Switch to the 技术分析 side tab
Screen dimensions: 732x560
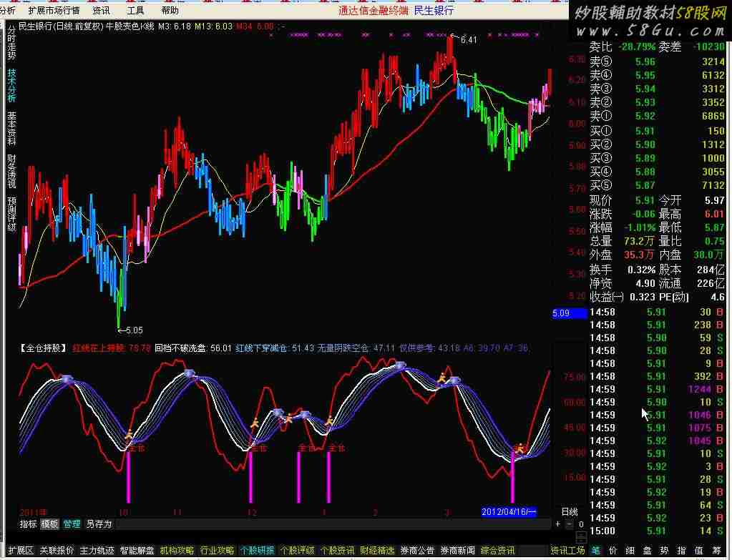tap(11, 86)
